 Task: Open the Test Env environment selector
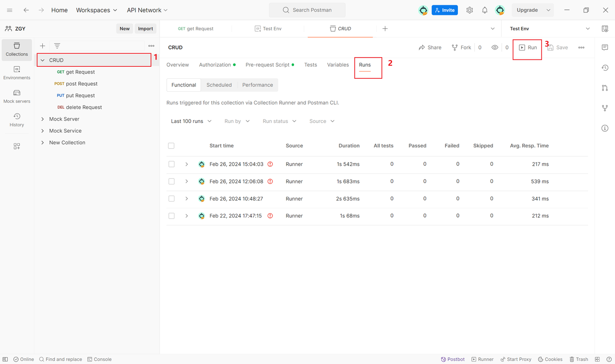[x=549, y=29]
